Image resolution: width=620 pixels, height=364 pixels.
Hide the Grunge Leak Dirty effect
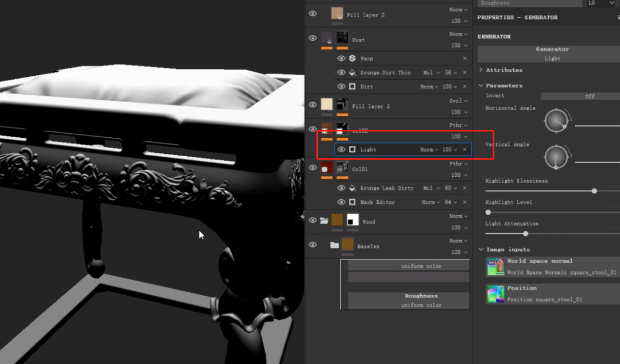(341, 188)
